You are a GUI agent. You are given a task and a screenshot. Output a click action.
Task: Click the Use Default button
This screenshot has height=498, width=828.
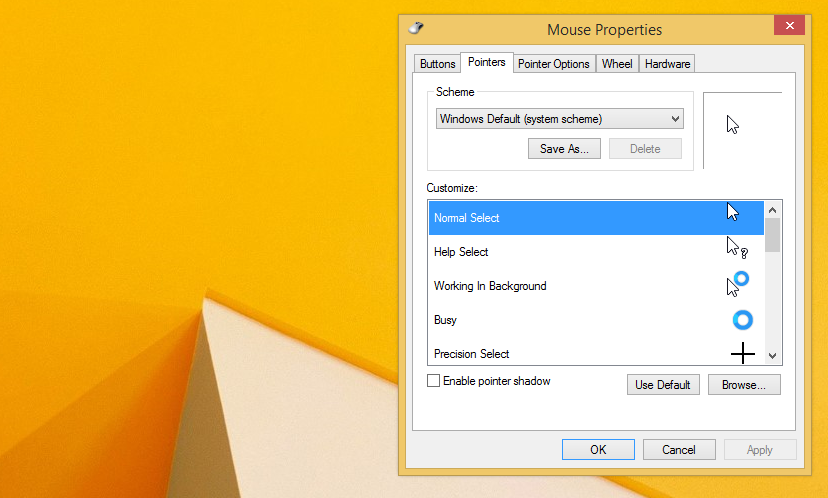click(x=663, y=385)
